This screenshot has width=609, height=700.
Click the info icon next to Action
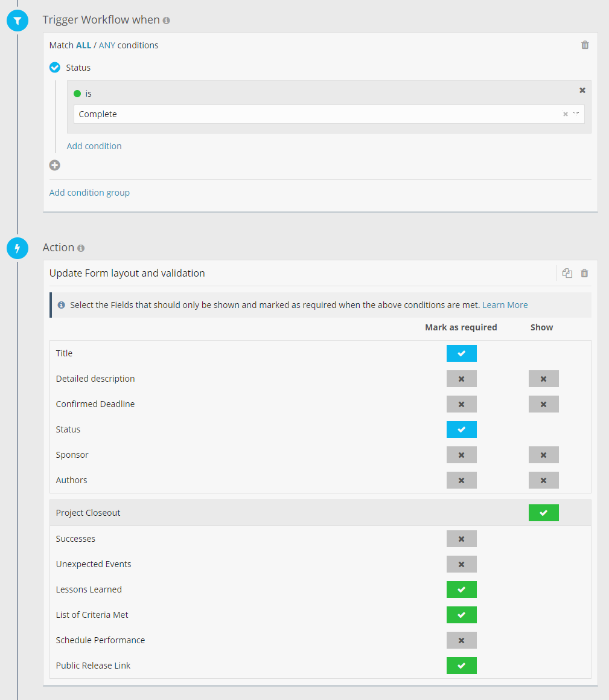pyautogui.click(x=81, y=248)
